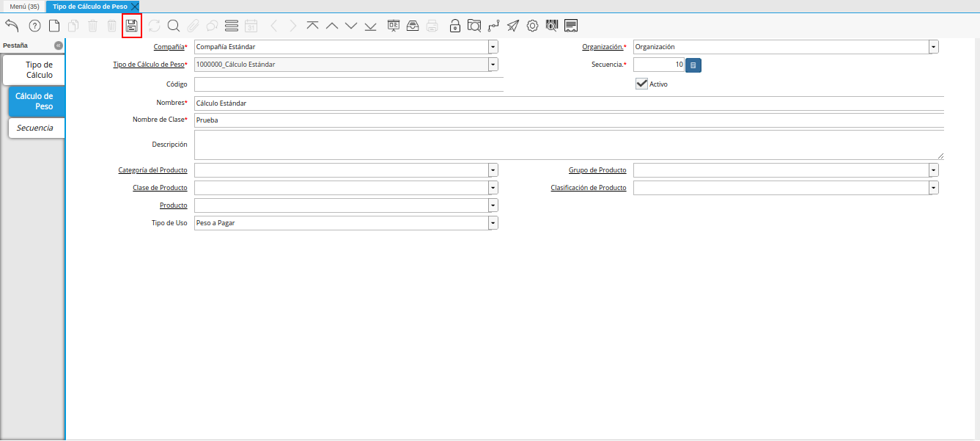Screen dimensions: 980x441
Task: Click the receipt document icon in toolbar
Action: point(571,26)
